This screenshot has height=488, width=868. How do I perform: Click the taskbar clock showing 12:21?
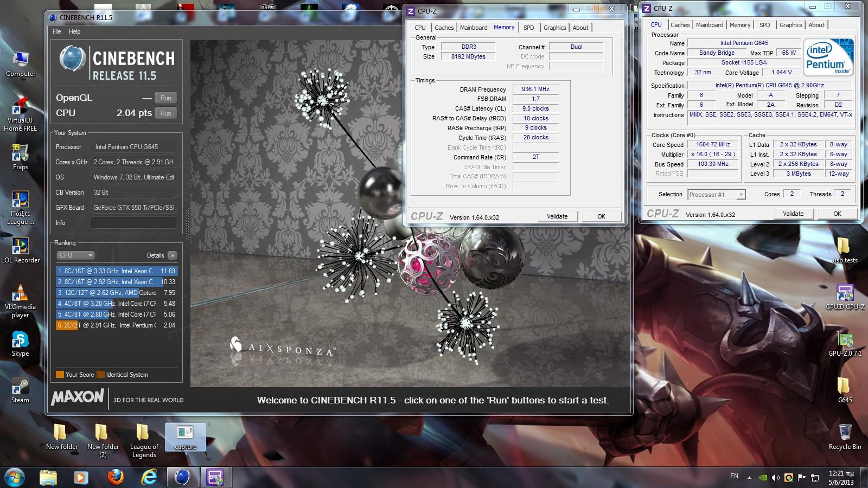[x=841, y=478]
